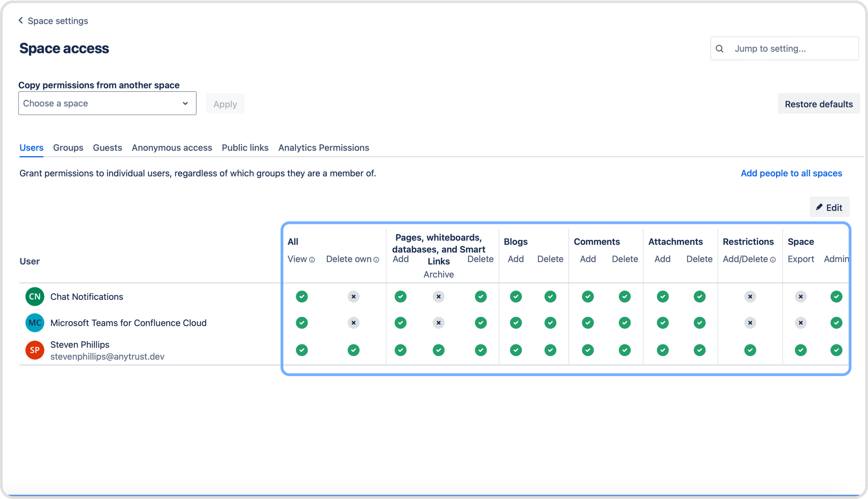Click the Steven Phillips user name
The width and height of the screenshot is (868, 499).
click(80, 345)
